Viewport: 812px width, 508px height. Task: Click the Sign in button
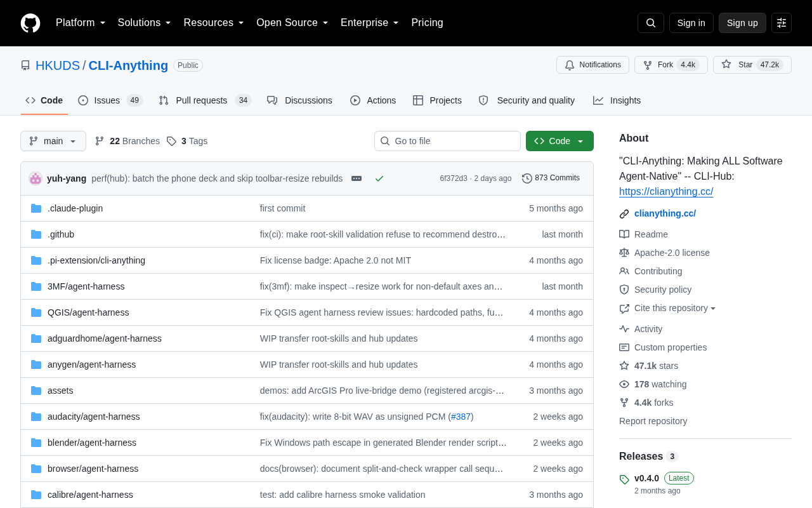(x=691, y=23)
